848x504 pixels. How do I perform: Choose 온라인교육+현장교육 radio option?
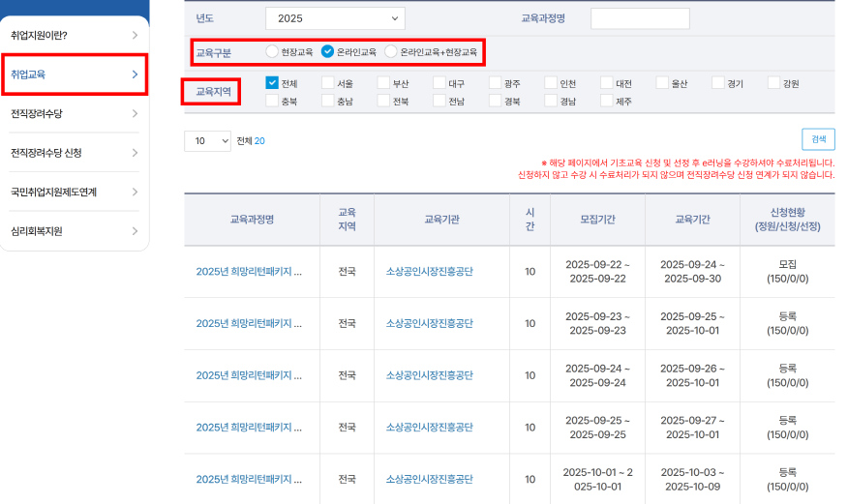pyautogui.click(x=391, y=51)
